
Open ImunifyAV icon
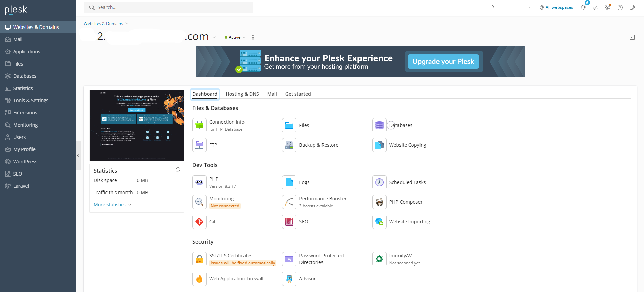(x=379, y=259)
